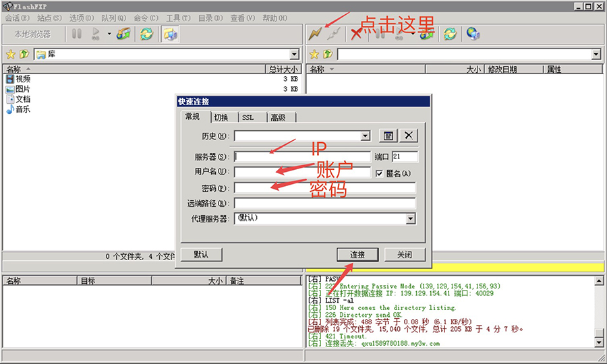Select the 图片 library item
Screen dimensions: 607x364
[18, 89]
